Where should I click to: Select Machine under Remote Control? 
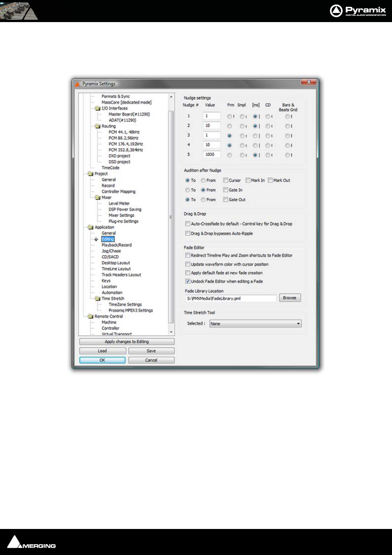[x=109, y=322]
